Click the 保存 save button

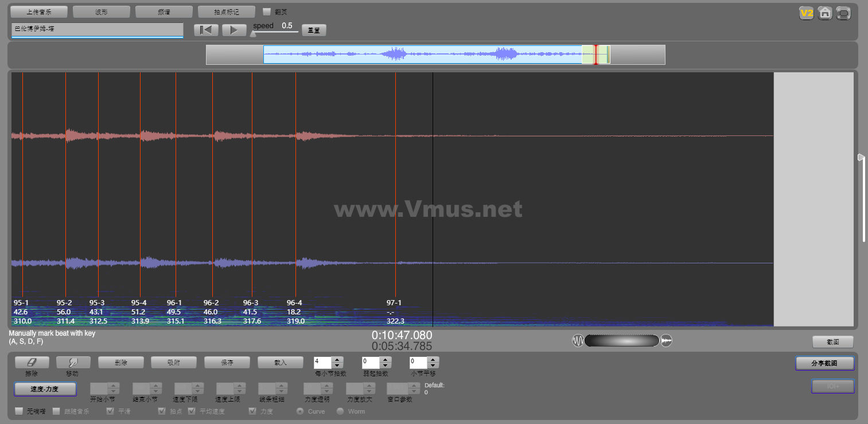point(227,363)
